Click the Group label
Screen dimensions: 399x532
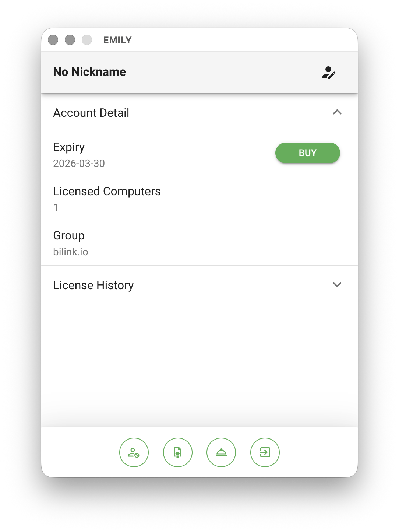click(x=69, y=235)
